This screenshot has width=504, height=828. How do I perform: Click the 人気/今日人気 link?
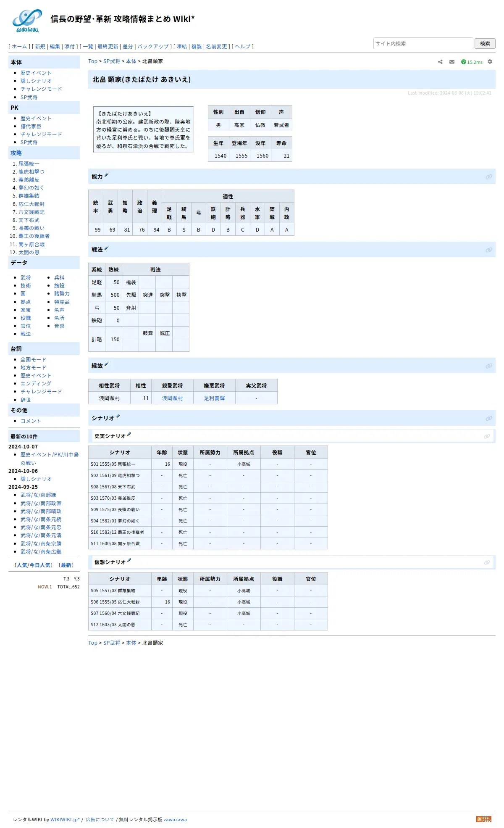(x=34, y=565)
